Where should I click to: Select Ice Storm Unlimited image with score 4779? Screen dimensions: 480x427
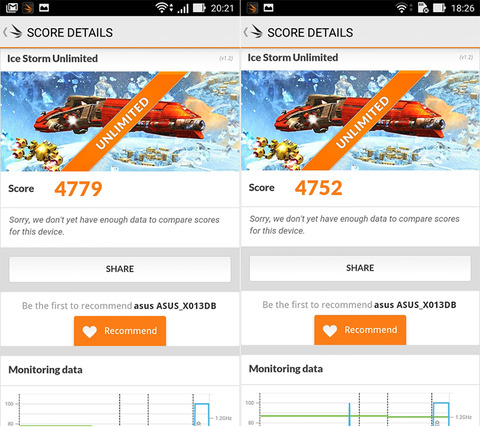pos(120,121)
